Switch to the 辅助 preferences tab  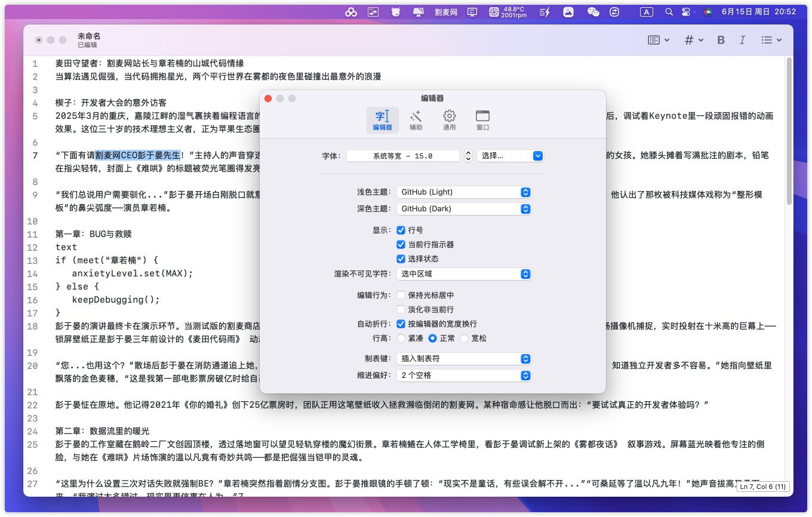pyautogui.click(x=416, y=120)
